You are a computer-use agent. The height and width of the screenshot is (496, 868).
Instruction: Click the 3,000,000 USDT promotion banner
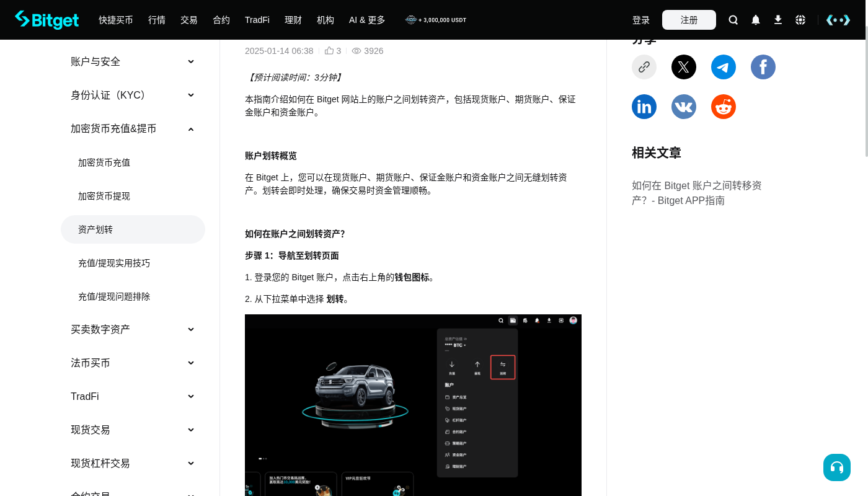tap(436, 20)
